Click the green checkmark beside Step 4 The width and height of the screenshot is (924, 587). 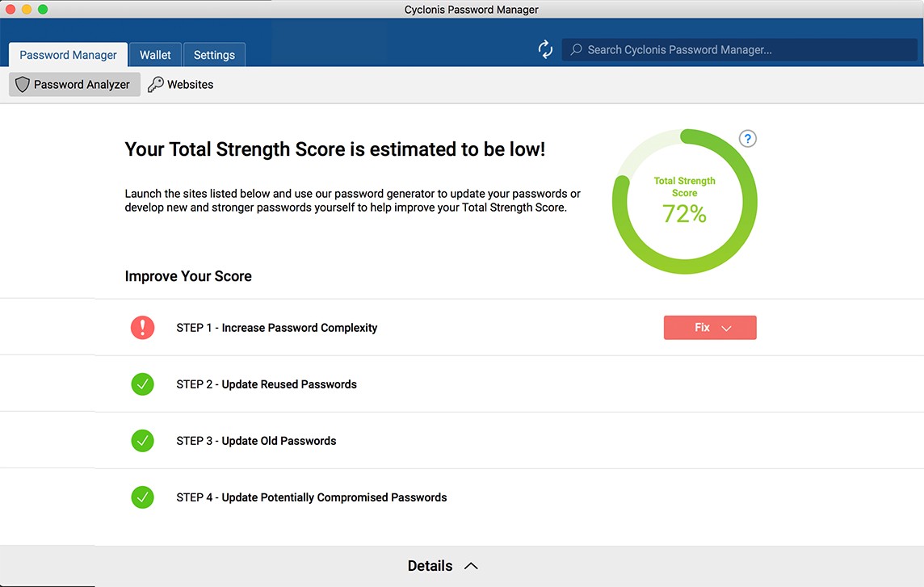(x=142, y=497)
